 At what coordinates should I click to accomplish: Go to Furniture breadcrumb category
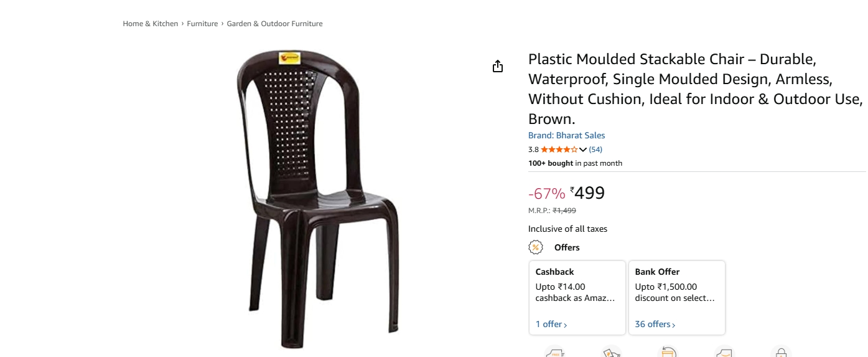point(202,24)
